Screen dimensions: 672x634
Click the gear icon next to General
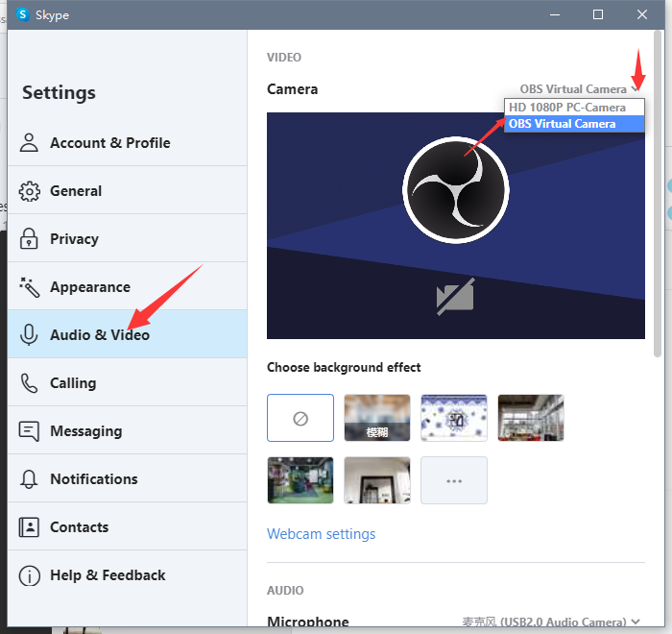click(x=29, y=191)
